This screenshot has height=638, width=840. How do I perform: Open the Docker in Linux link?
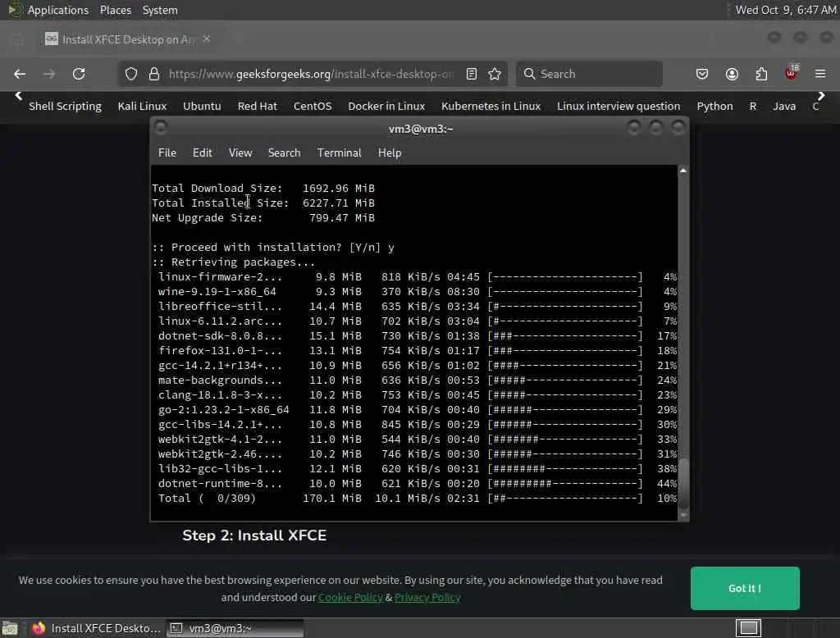coord(386,106)
